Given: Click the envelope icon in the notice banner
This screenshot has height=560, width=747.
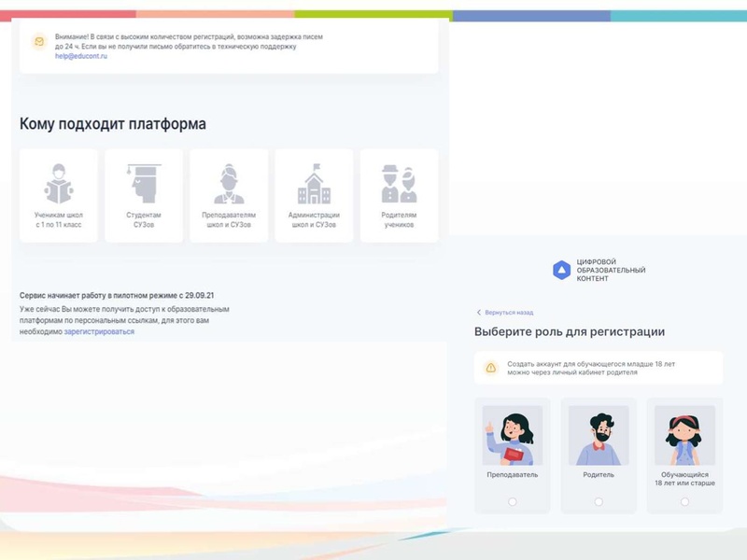Looking at the screenshot, I should pyautogui.click(x=37, y=41).
